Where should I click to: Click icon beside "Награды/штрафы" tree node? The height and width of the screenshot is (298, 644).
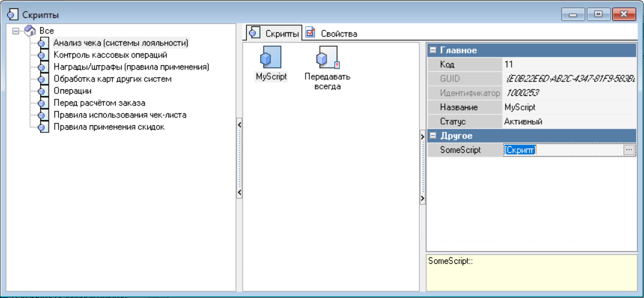[41, 67]
